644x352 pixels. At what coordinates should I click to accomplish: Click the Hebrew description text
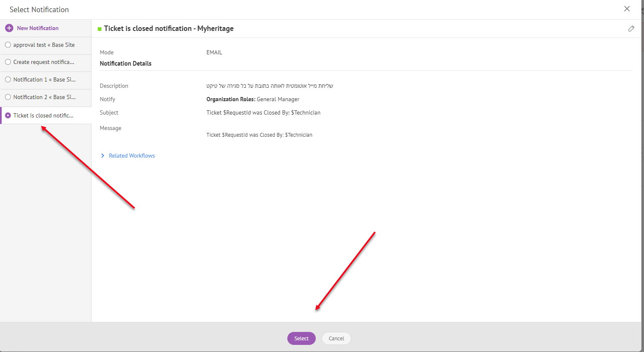(269, 86)
